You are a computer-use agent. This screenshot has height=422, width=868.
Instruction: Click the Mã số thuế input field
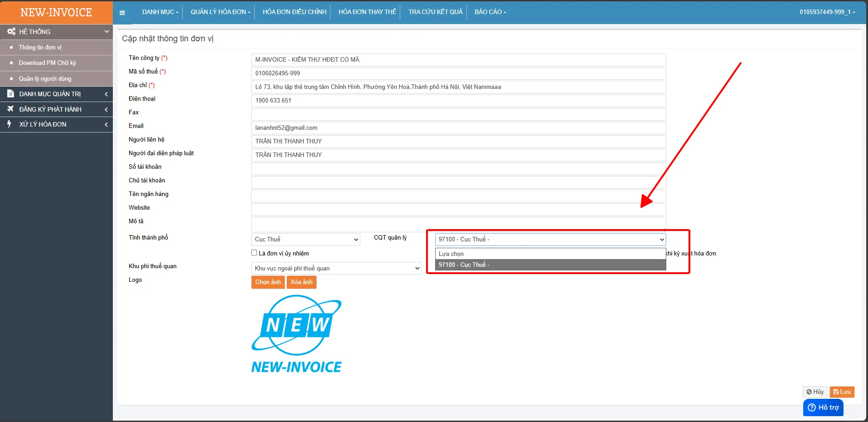point(458,73)
